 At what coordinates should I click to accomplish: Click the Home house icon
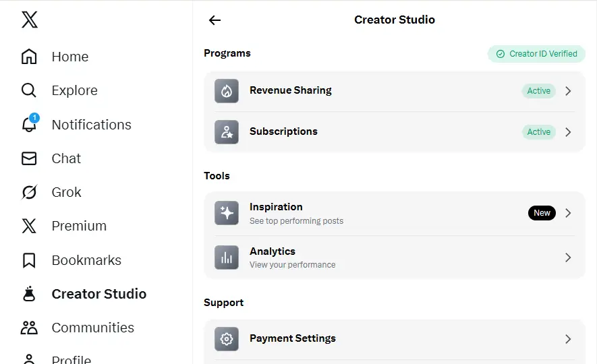tap(29, 57)
